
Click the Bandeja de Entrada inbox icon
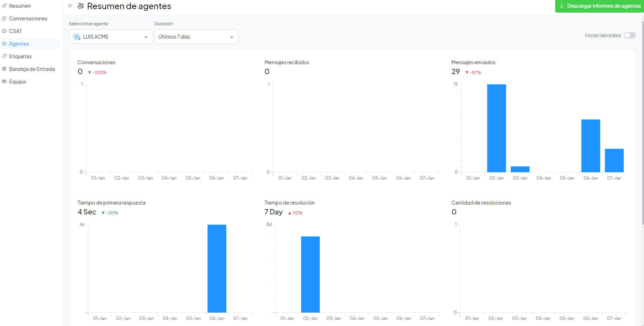(4, 69)
